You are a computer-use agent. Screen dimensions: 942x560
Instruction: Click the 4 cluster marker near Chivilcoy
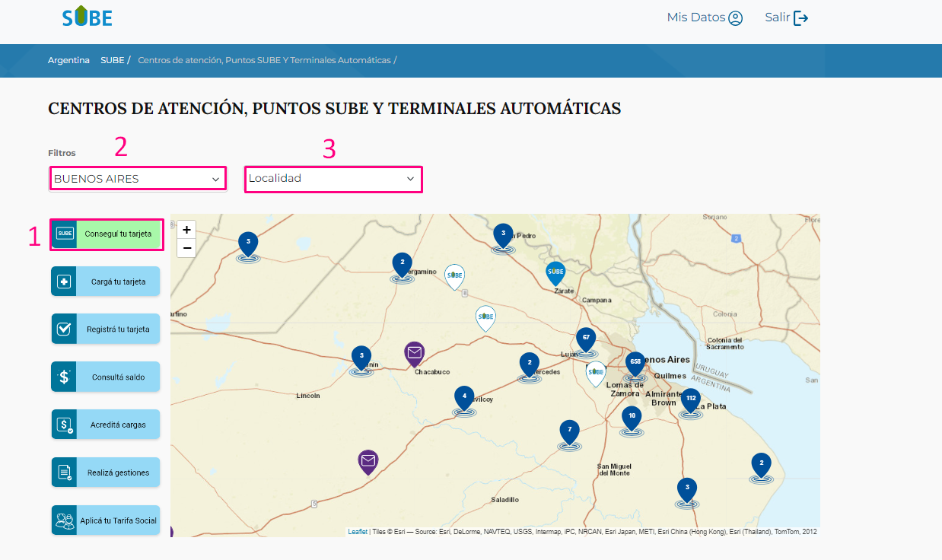pos(464,399)
